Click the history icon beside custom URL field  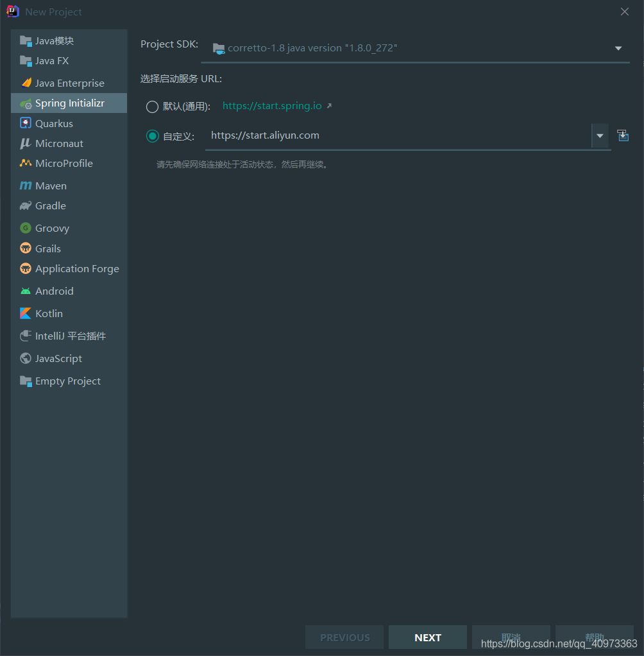(623, 135)
